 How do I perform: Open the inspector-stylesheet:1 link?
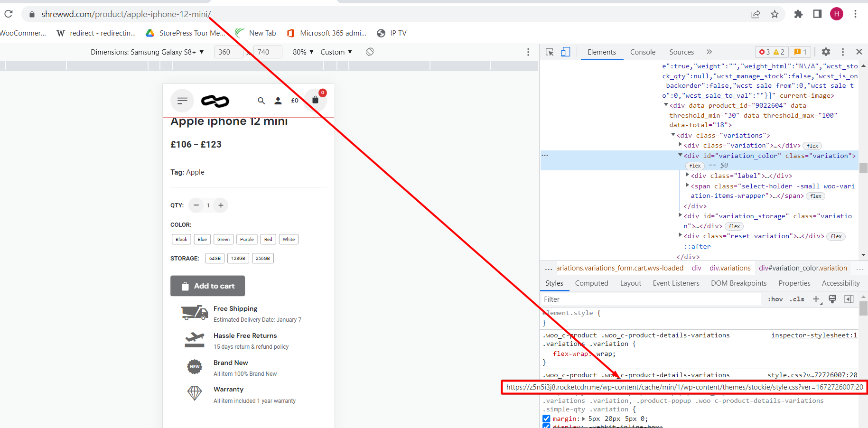814,335
